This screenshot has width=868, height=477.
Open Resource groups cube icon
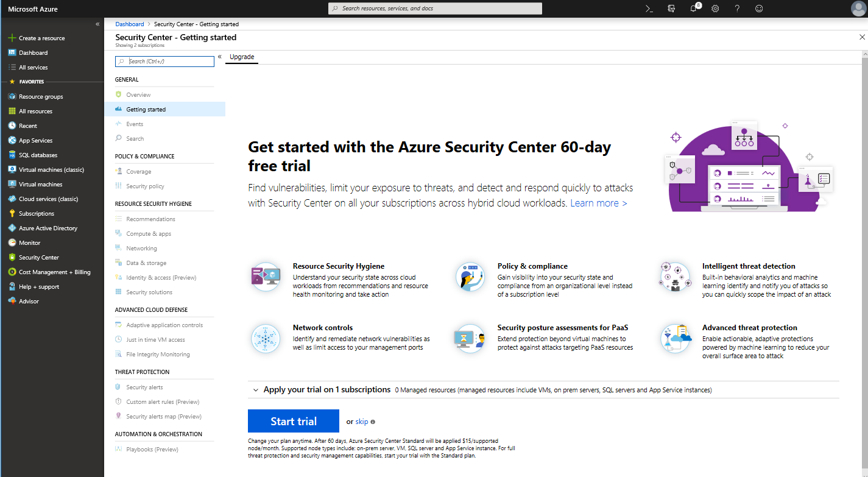pos(12,96)
